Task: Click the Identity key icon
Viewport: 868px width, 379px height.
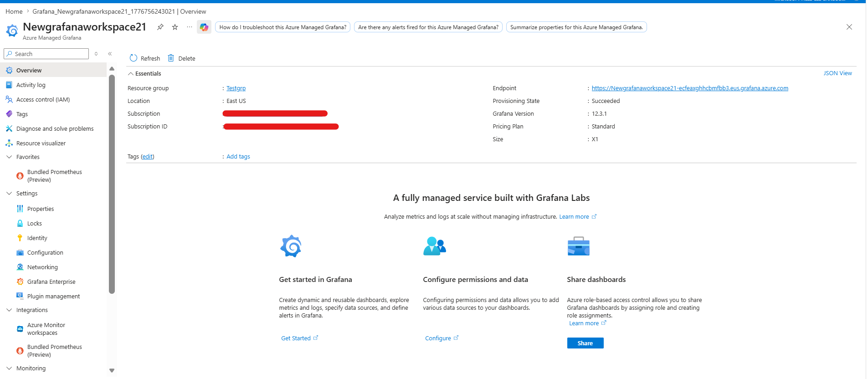Action: (20, 238)
